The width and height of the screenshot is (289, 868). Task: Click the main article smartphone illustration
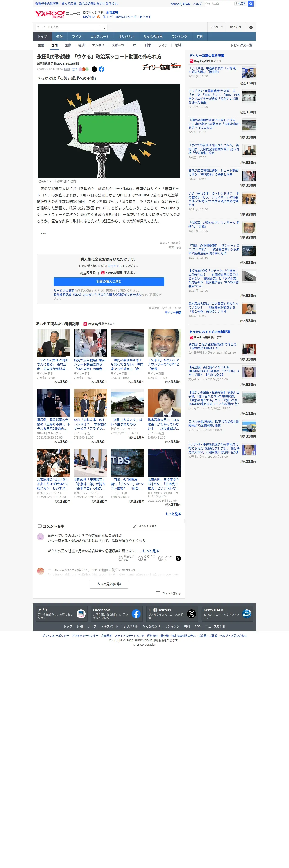(x=109, y=131)
